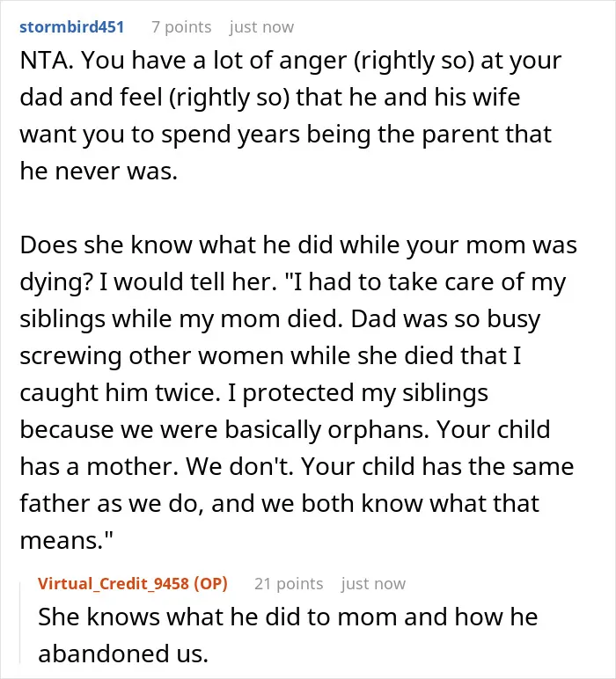Image resolution: width=616 pixels, height=679 pixels.
Task: Click the (OP) tag beside Virtual_Credit_9458
Action: tap(210, 584)
